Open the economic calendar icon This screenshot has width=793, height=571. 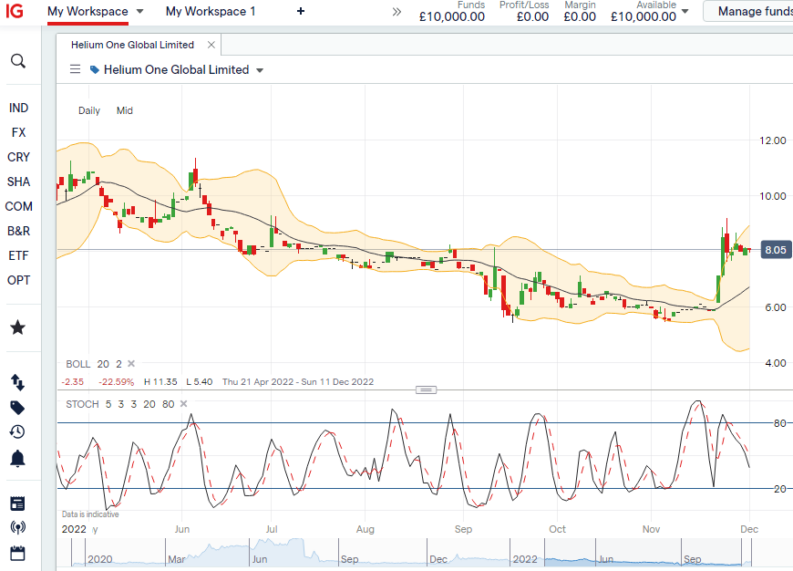coord(18,553)
